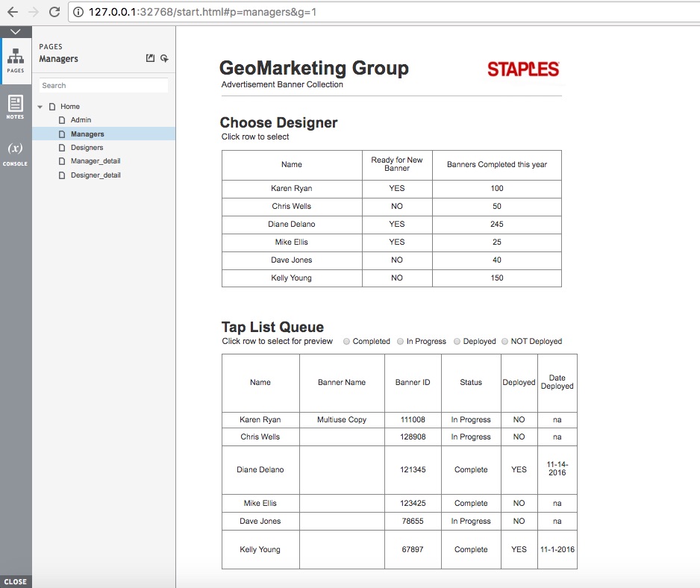Click the browser back arrow
The image size is (700, 588).
tap(12, 12)
